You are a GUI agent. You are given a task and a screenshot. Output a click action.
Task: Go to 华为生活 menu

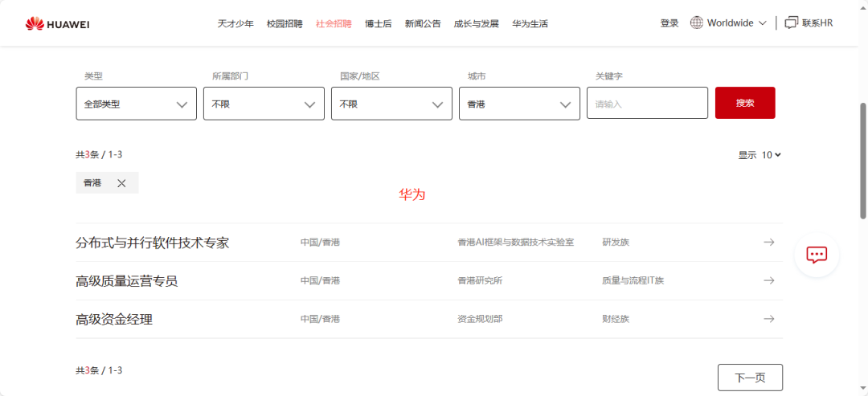pos(530,24)
